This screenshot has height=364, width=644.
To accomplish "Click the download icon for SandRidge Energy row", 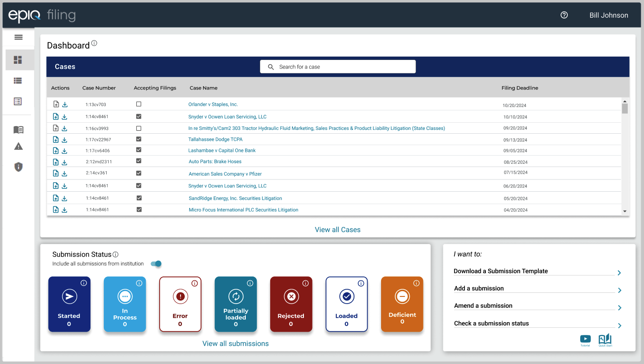I will (65, 198).
